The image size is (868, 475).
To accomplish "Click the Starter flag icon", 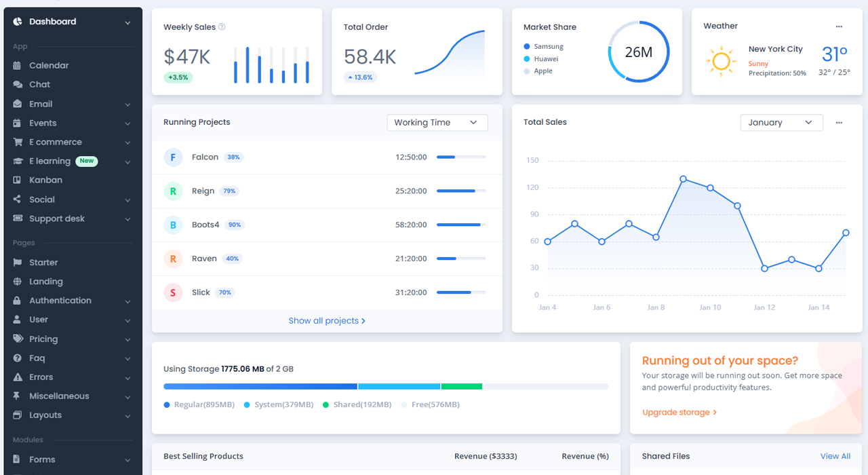I will point(18,263).
